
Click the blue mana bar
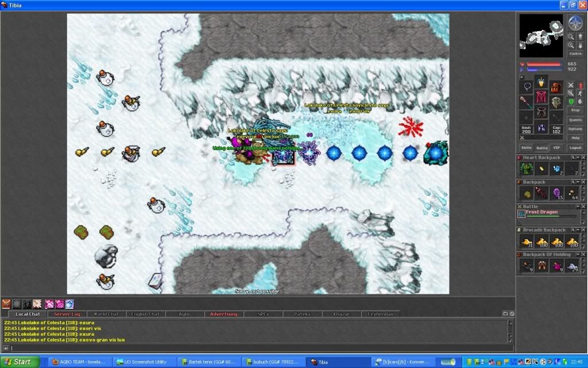click(544, 70)
